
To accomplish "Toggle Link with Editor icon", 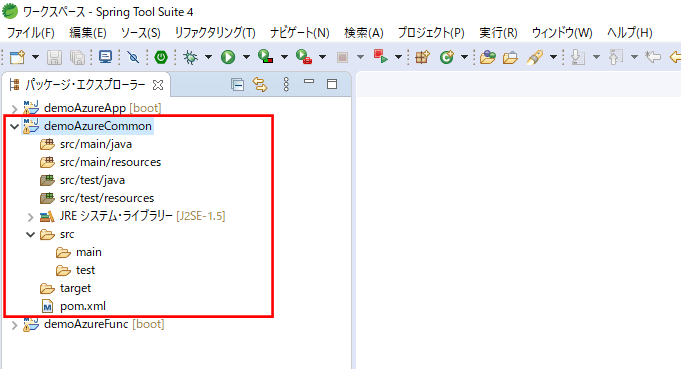I will [x=260, y=85].
